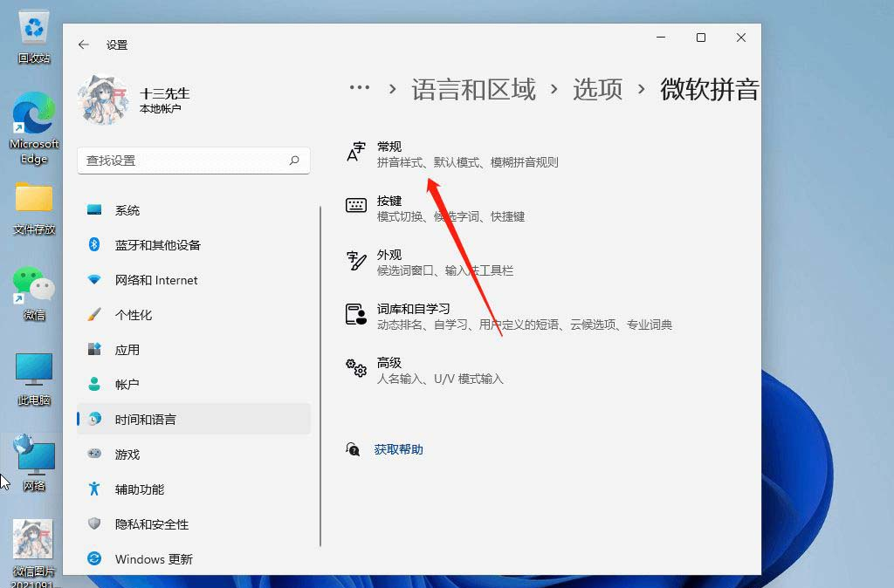Close the Settings window
Screen dimensions: 894x588
(740, 37)
